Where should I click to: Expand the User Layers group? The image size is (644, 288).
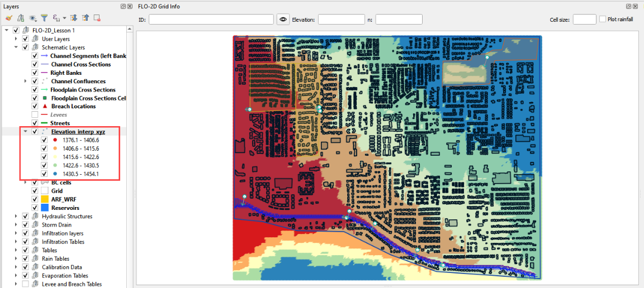pos(16,39)
